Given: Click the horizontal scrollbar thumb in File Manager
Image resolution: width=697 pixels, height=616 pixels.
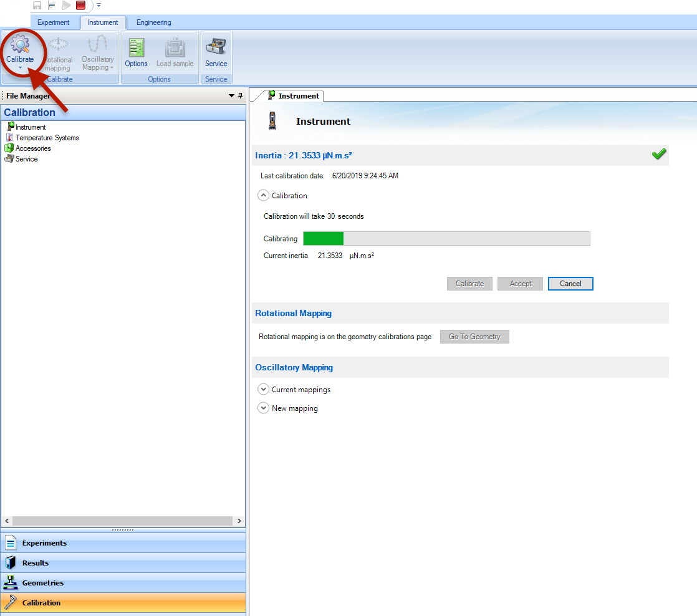Looking at the screenshot, I should [x=122, y=521].
